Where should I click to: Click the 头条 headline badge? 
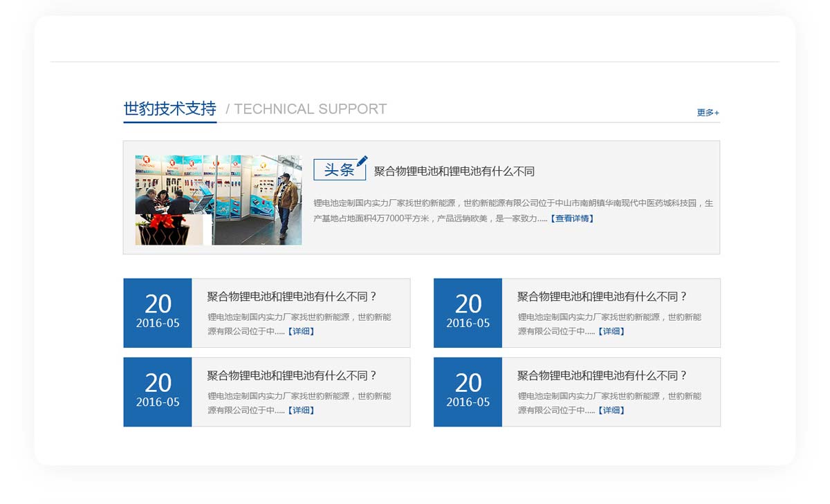tap(340, 170)
